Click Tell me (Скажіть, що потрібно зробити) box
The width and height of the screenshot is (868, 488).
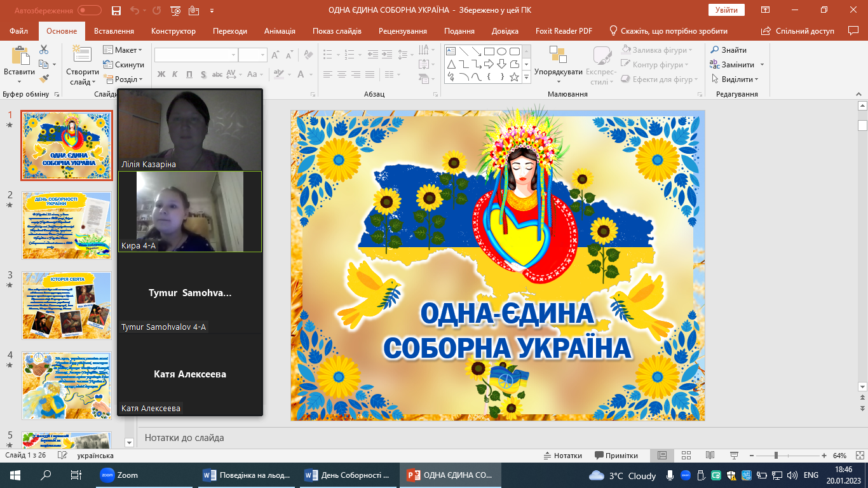668,31
